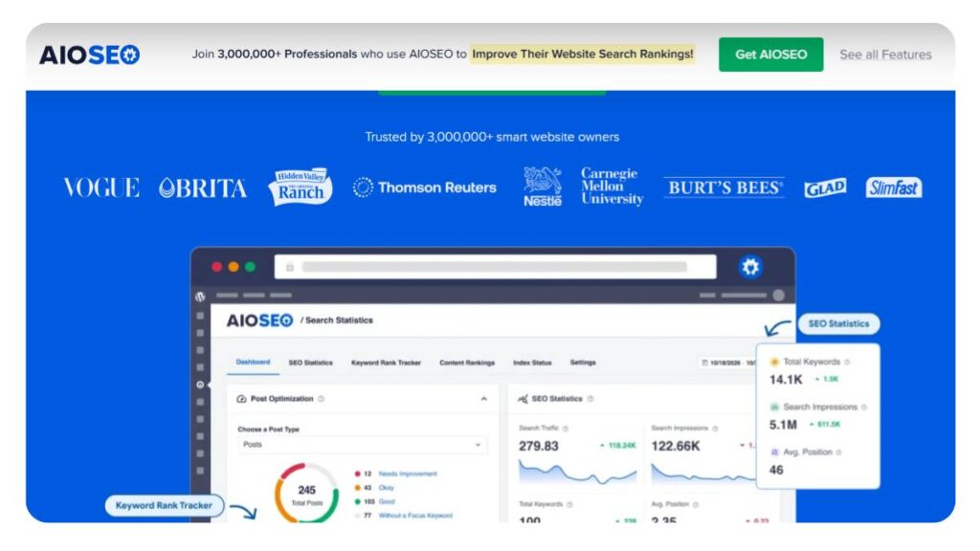Image resolution: width=980 pixels, height=551 pixels.
Task: Click the Avg. Position icon in popup card
Action: click(774, 452)
